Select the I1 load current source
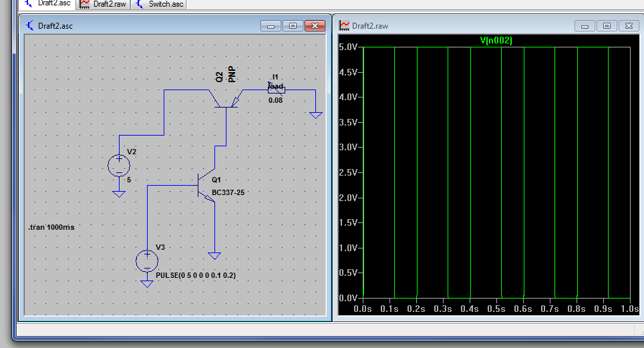 coord(276,90)
